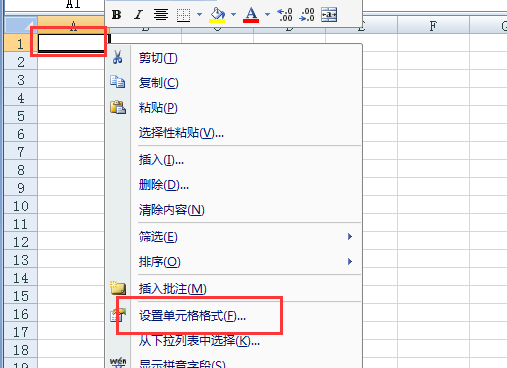
Task: Select row 11 header
Action: click(21, 224)
